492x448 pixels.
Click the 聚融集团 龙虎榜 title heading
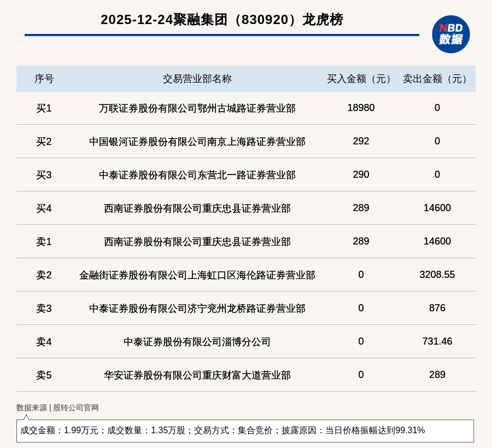221,20
